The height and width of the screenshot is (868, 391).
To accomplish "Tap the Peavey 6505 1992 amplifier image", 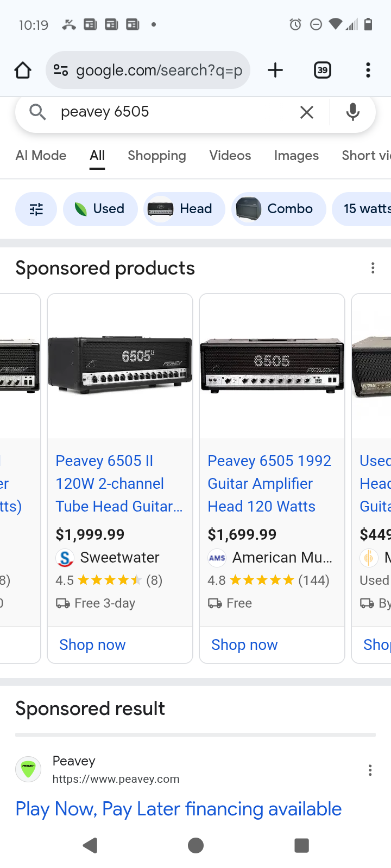I will (x=272, y=365).
